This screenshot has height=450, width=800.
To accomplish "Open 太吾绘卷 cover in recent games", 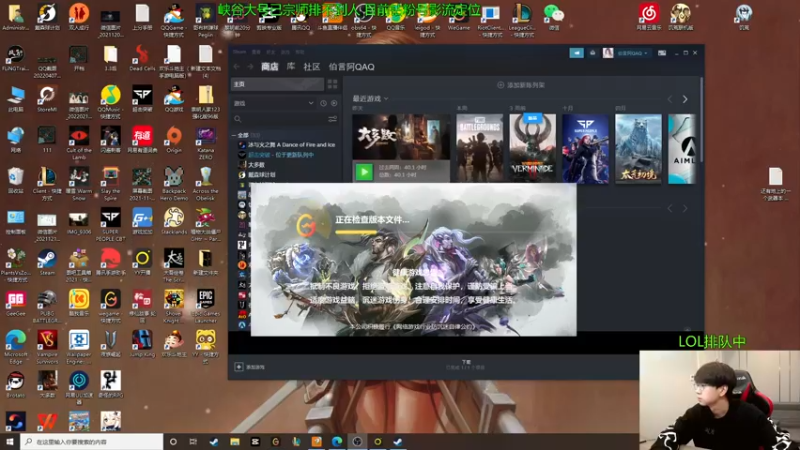I will coord(638,148).
